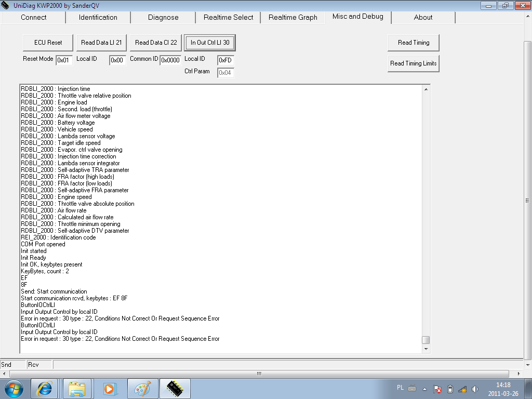
Task: Select the Misc and Debug tab
Action: coord(358,17)
